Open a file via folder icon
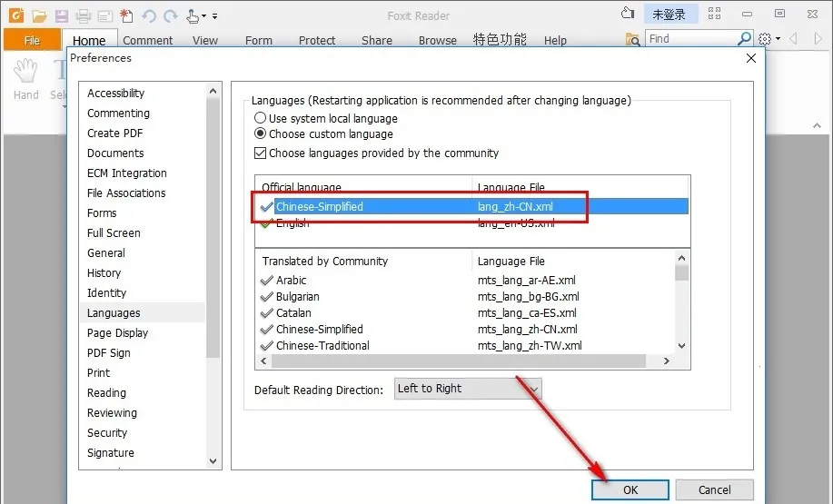The height and width of the screenshot is (504, 833). click(39, 16)
